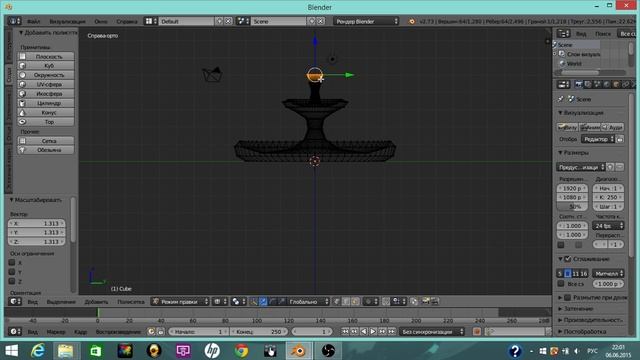This screenshot has width=640, height=360.
Task: Click OpenGL render animation clapper icon
Action: click(434, 302)
